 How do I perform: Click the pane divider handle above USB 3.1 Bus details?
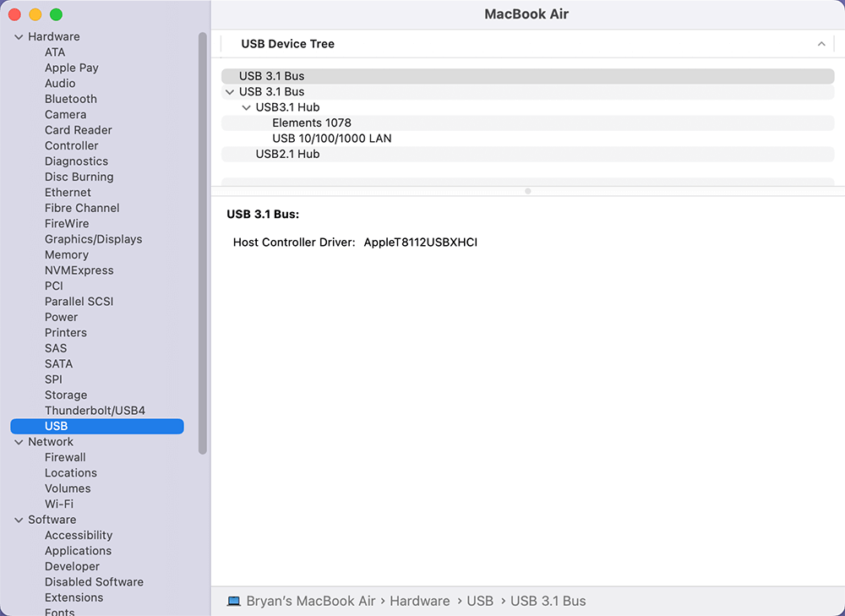pyautogui.click(x=527, y=191)
